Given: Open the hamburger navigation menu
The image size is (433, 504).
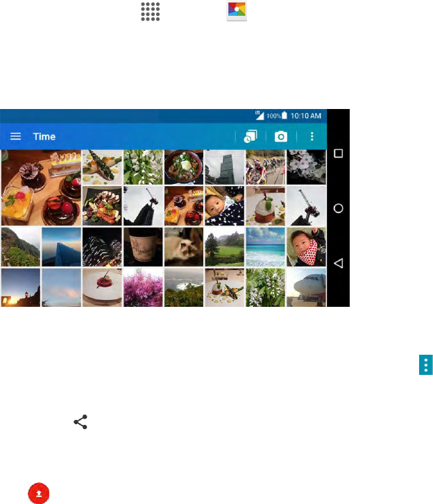Looking at the screenshot, I should (15, 136).
